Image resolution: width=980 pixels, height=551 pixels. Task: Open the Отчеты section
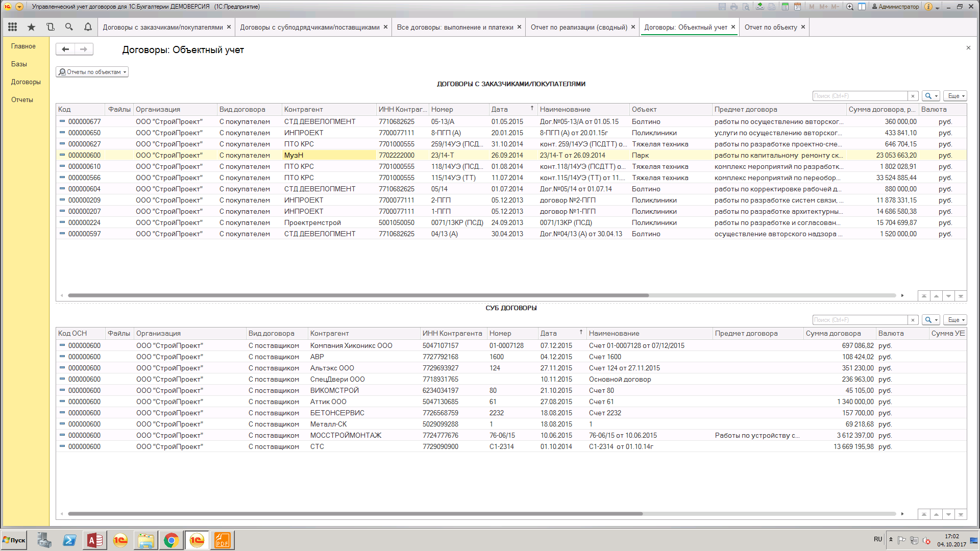22,99
